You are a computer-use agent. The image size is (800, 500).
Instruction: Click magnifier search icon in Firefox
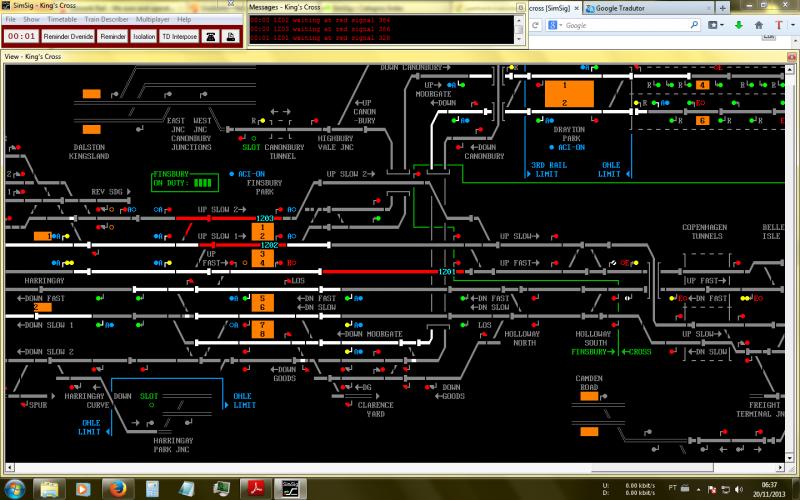pyautogui.click(x=694, y=25)
